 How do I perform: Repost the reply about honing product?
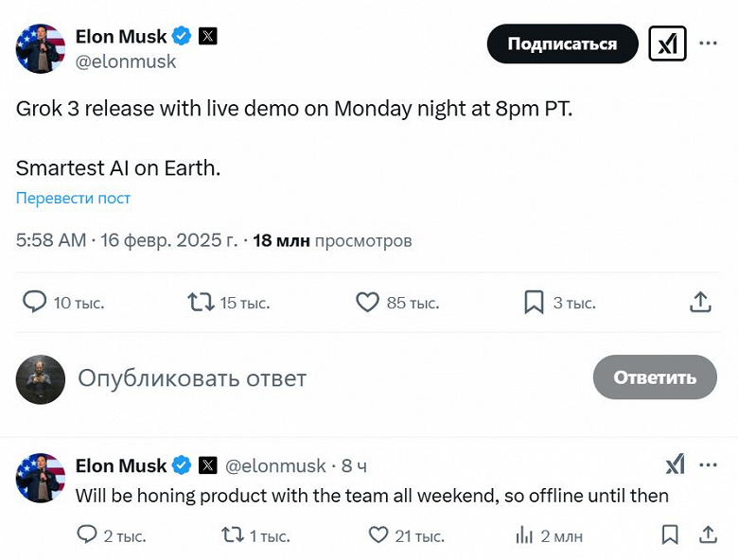coord(232,535)
